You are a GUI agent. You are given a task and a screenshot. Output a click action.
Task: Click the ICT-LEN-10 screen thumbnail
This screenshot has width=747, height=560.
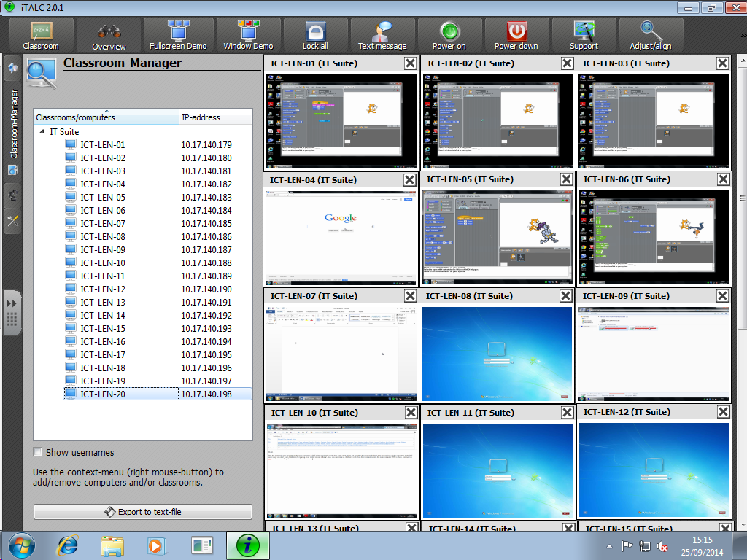[341, 470]
